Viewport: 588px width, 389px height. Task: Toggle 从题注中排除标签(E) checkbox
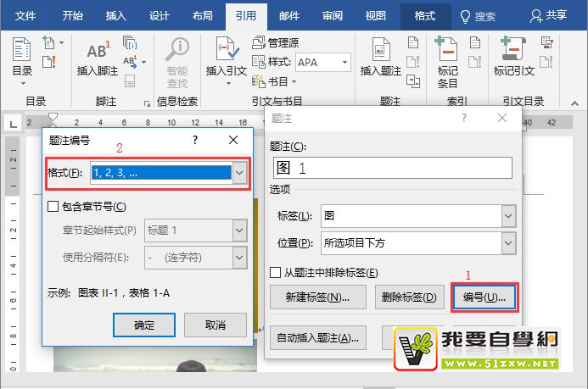pos(275,272)
